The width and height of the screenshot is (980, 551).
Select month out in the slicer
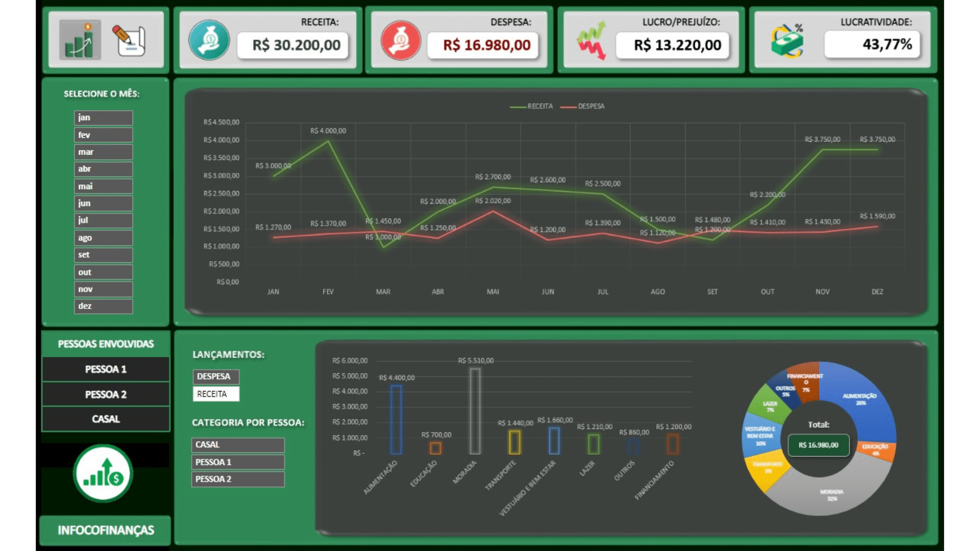point(103,272)
